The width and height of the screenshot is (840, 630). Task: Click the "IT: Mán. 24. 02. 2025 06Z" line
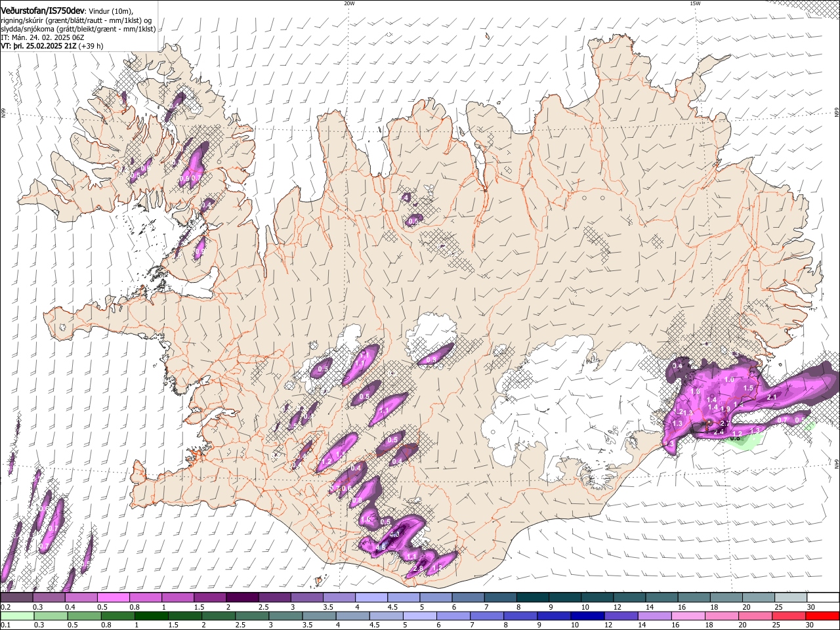43,37
